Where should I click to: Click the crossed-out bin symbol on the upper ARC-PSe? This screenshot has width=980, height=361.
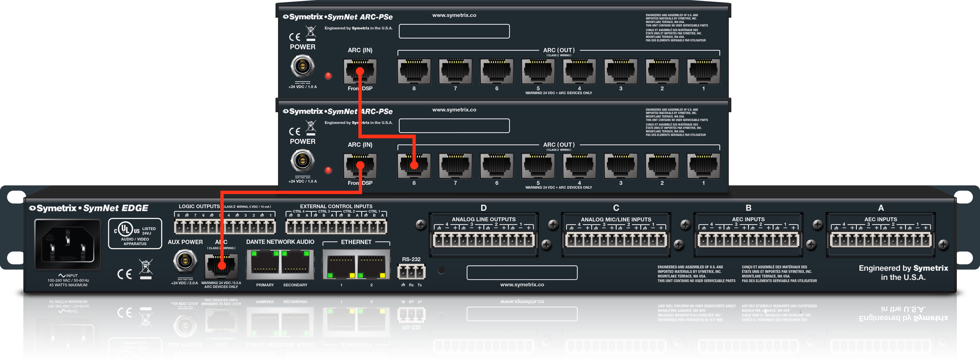point(311,33)
